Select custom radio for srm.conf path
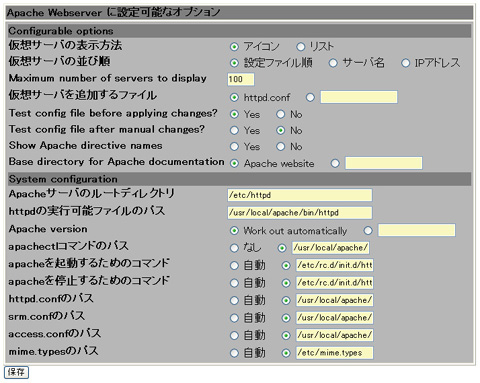The height and width of the screenshot is (383, 480). pos(286,318)
